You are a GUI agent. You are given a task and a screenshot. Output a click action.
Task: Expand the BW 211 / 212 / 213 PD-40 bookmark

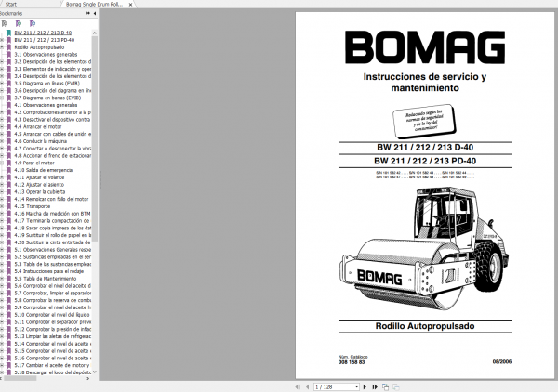pyautogui.click(x=2, y=40)
